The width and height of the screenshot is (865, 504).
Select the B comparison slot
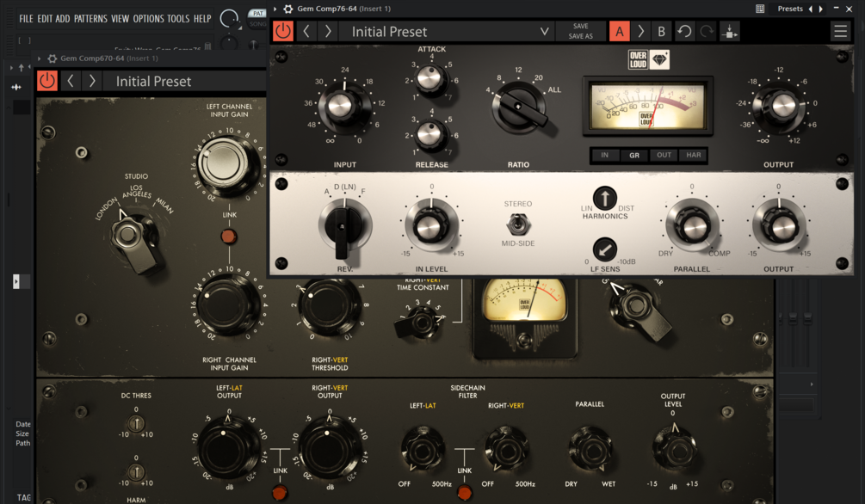click(x=661, y=32)
